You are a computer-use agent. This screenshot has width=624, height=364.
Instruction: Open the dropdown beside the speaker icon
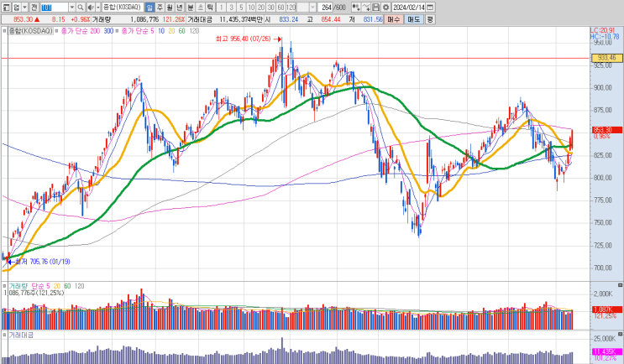click(98, 8)
